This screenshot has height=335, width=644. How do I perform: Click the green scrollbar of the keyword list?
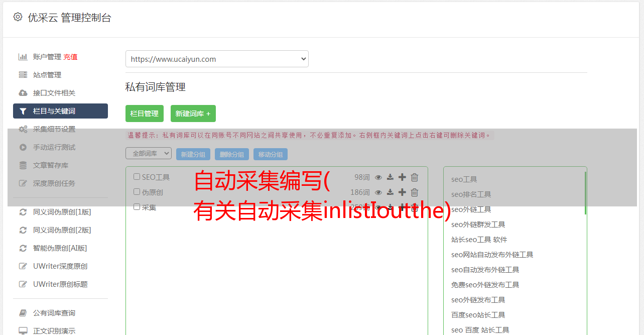pyautogui.click(x=585, y=193)
